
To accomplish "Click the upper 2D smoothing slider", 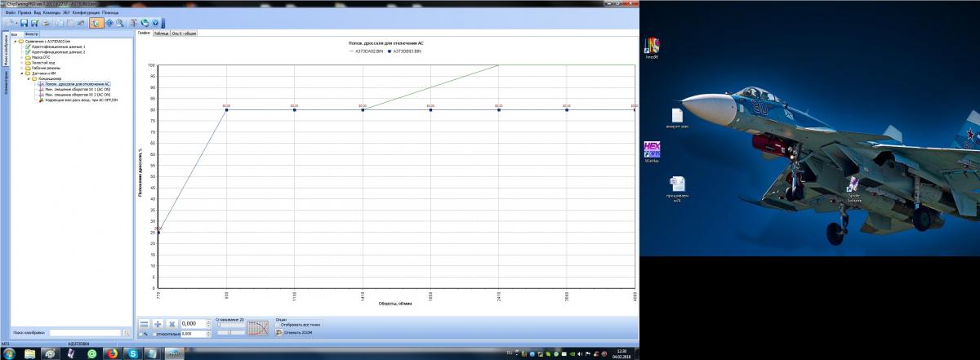I will pyautogui.click(x=230, y=325).
